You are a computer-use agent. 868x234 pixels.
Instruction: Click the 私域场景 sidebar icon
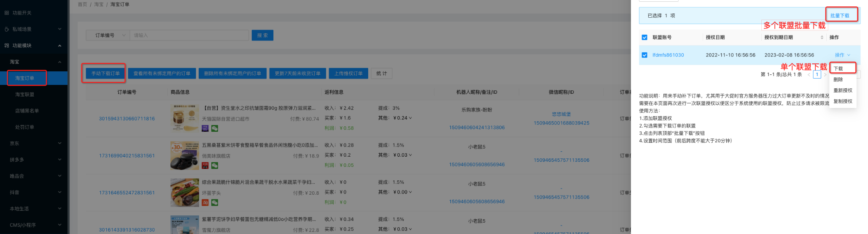click(x=7, y=29)
